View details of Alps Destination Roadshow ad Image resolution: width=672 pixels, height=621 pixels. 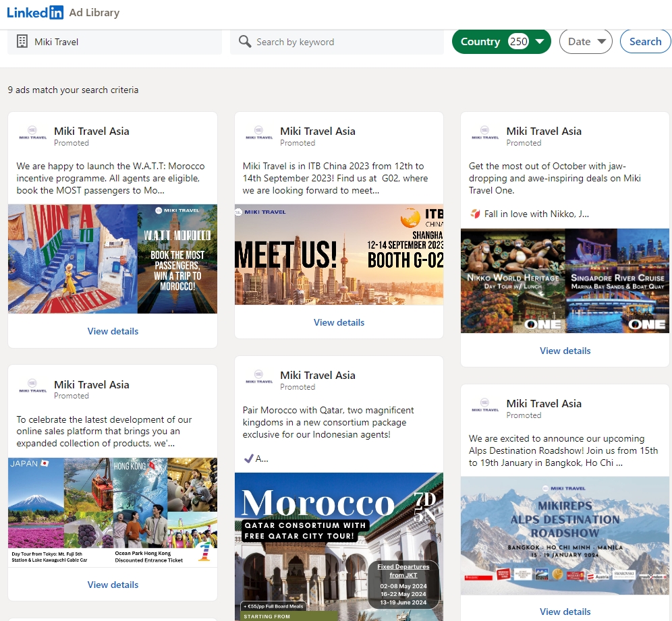pyautogui.click(x=565, y=612)
